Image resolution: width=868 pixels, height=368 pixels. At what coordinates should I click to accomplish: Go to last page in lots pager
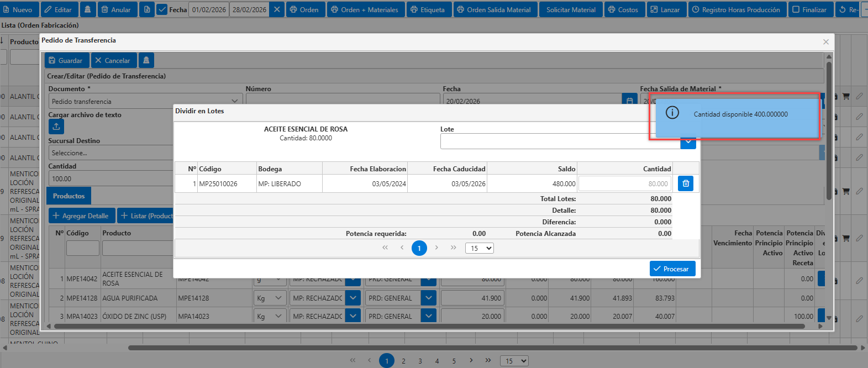pyautogui.click(x=454, y=248)
